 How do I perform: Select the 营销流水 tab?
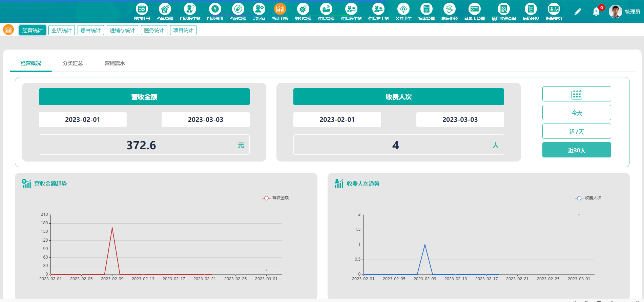pos(115,63)
